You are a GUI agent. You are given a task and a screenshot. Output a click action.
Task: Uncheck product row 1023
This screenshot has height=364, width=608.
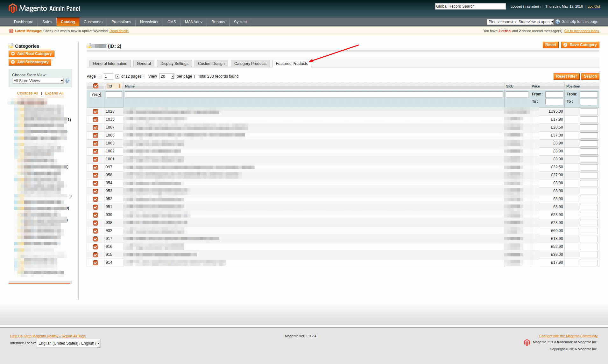95,112
